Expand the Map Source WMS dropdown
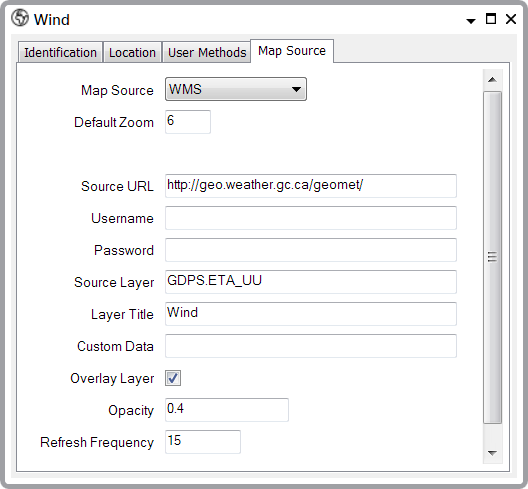 (x=236, y=89)
